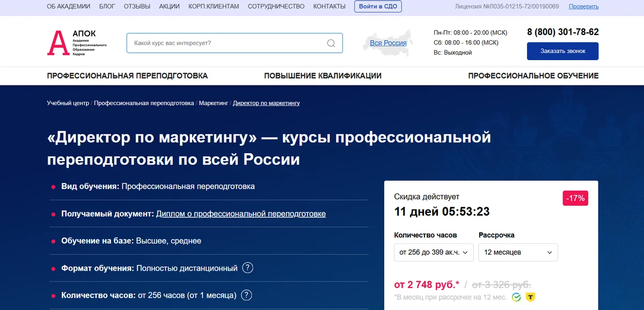The image size is (644, 310).
Task: Click the Обучение на базе: Высшее, среднее text
Action: point(131,241)
